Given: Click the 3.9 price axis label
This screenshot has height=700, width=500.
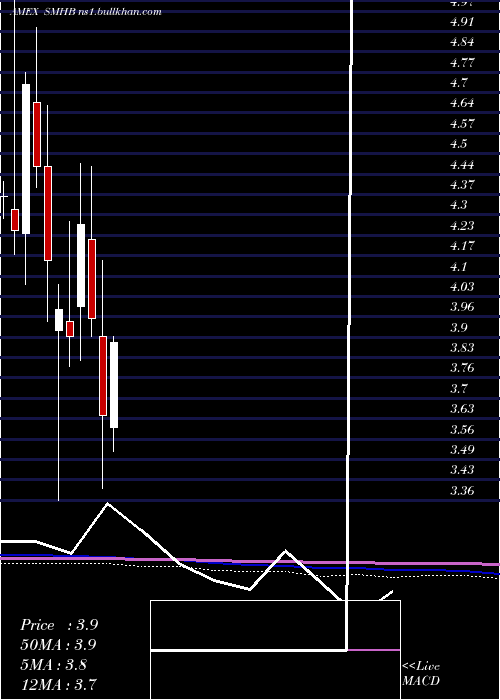Looking at the screenshot, I should (459, 328).
